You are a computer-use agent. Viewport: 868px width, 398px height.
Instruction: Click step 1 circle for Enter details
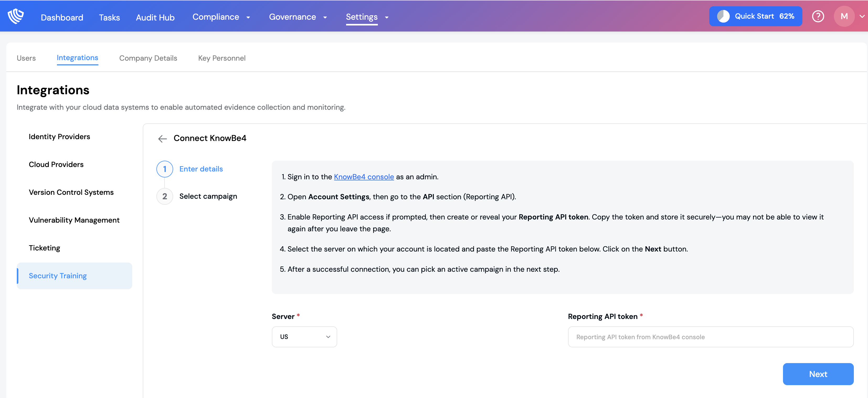pos(165,169)
